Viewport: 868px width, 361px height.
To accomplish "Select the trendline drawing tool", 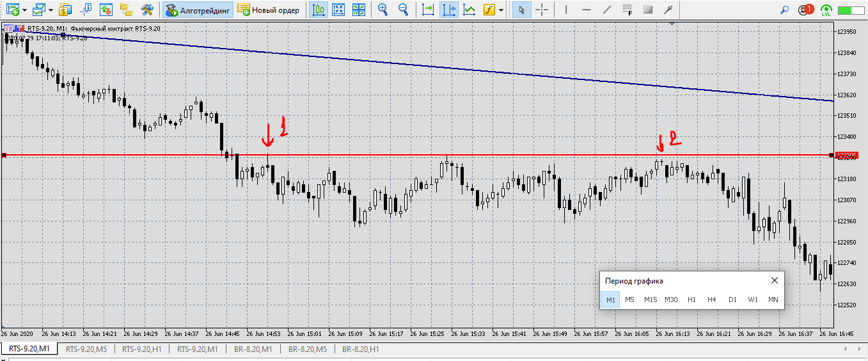I will coord(607,10).
